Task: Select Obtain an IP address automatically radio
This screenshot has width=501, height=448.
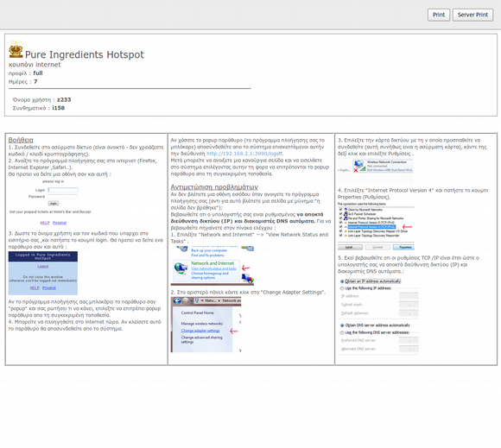Action: (x=342, y=281)
